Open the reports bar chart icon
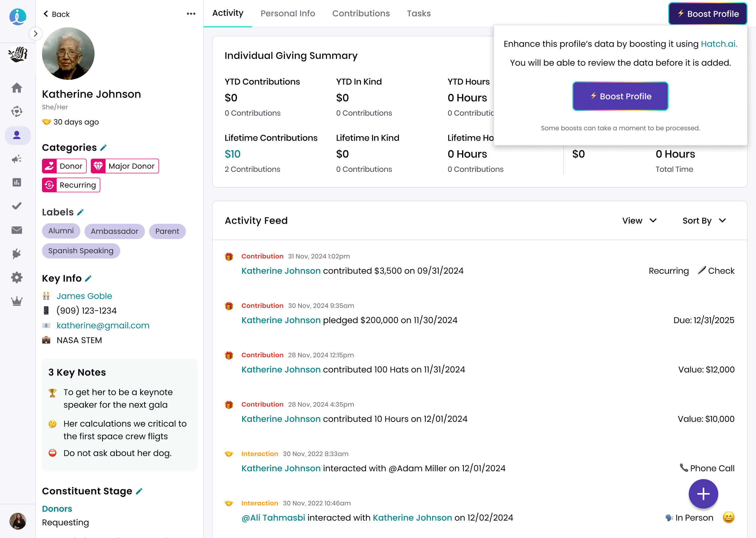This screenshot has height=538, width=756. (x=17, y=182)
